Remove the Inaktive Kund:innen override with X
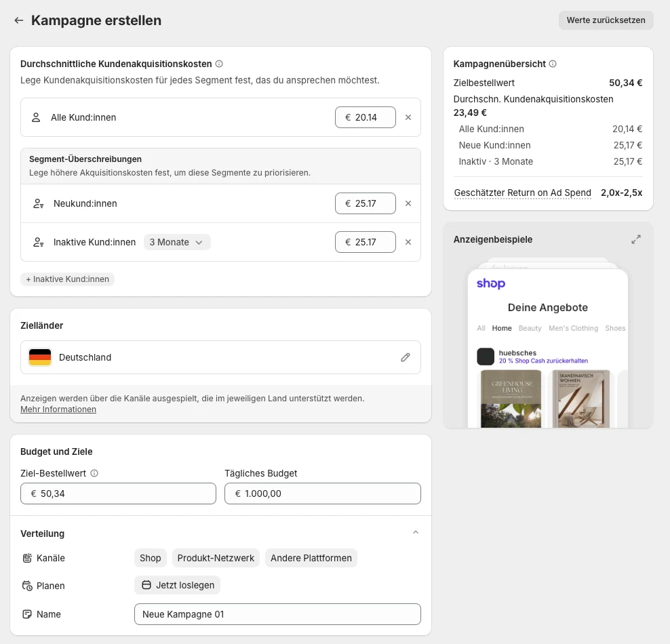This screenshot has height=644, width=670. (x=408, y=242)
